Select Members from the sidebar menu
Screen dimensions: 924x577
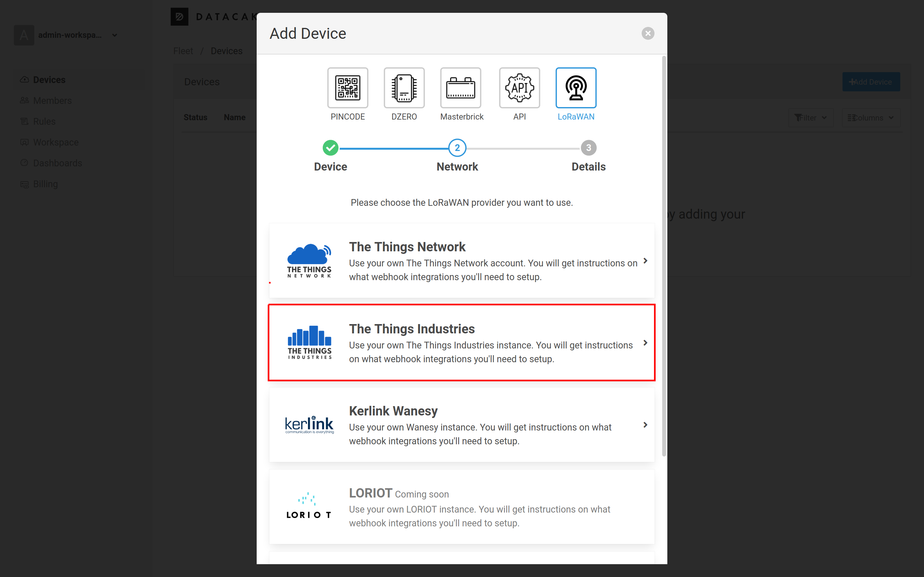pos(53,100)
